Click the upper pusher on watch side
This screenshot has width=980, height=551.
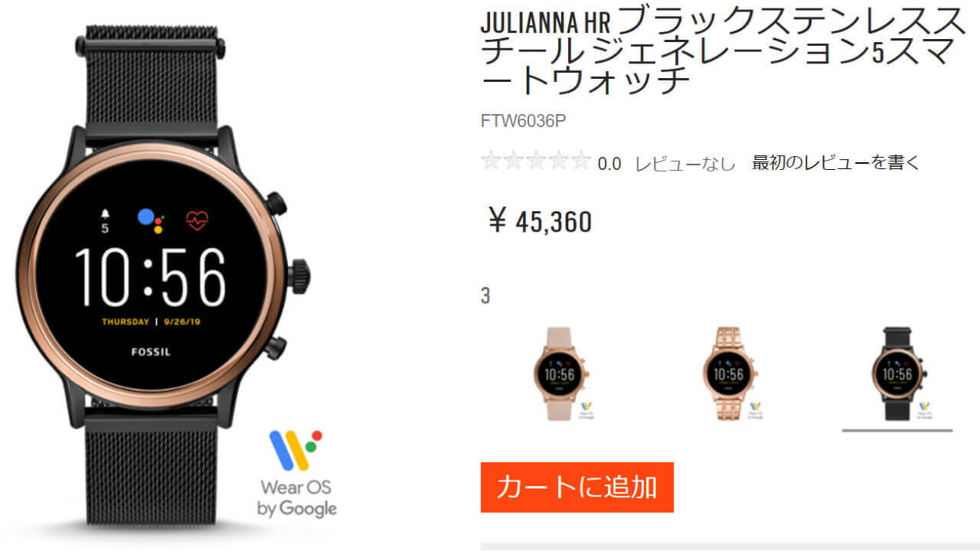point(275,204)
